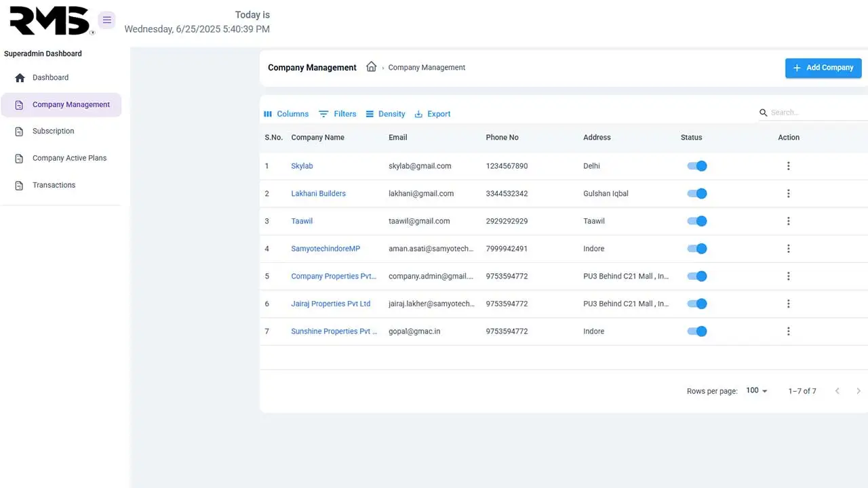Open the Skylab company link
The width and height of the screenshot is (868, 488).
pos(302,166)
